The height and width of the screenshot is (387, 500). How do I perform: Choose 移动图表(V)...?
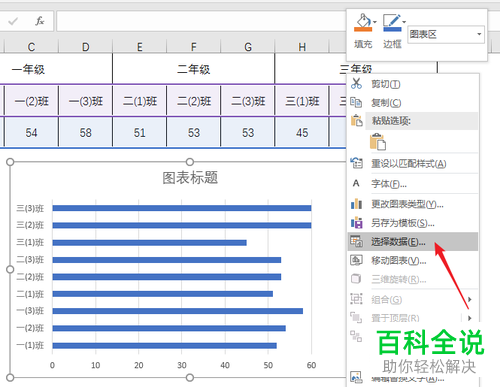point(399,261)
